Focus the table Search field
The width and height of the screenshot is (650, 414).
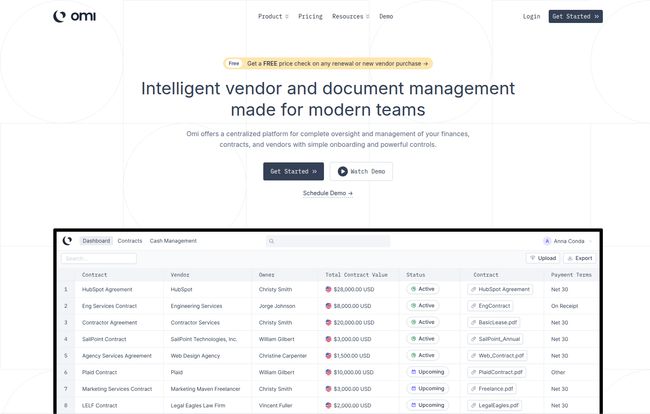click(99, 258)
